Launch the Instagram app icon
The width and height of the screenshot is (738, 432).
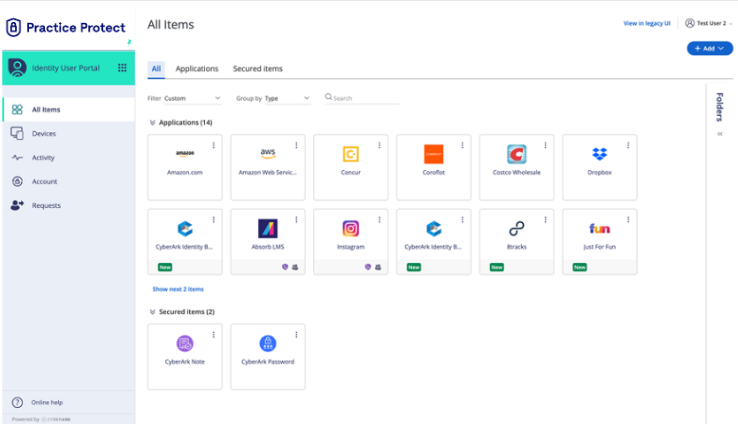(351, 229)
